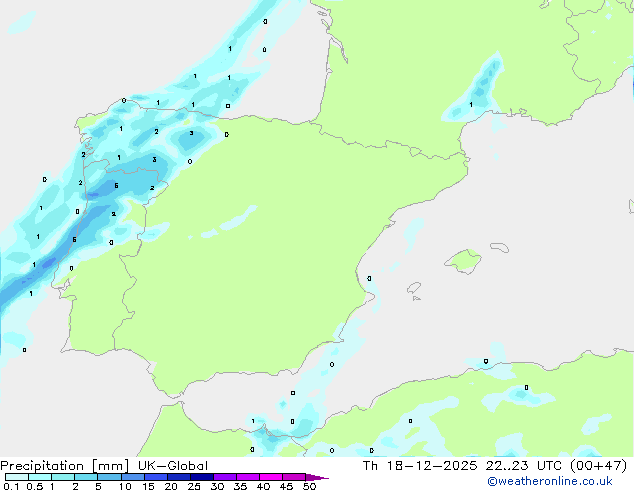Viewport: 634px width, 490px height.
Task: Click the '30' legend scale label
Action: [217, 486]
